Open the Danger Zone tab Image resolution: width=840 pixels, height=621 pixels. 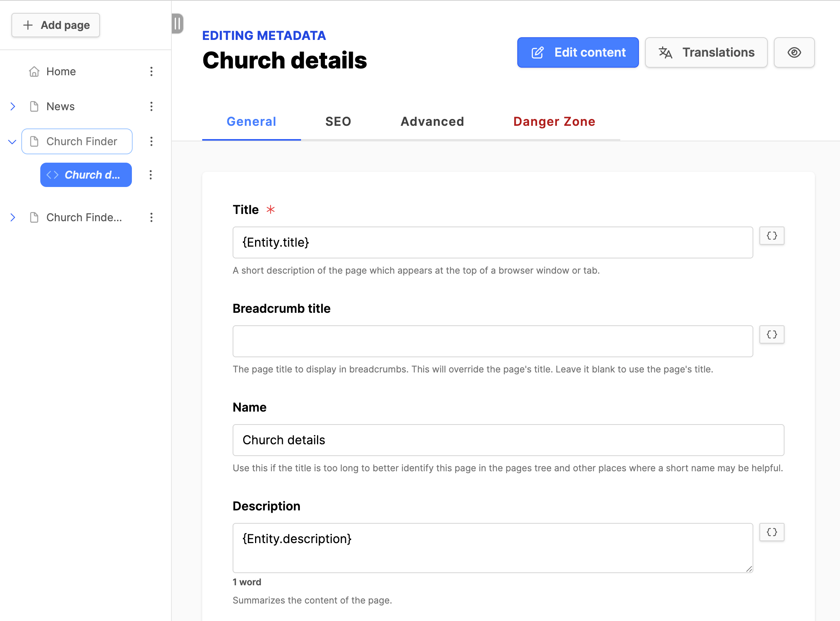554,122
